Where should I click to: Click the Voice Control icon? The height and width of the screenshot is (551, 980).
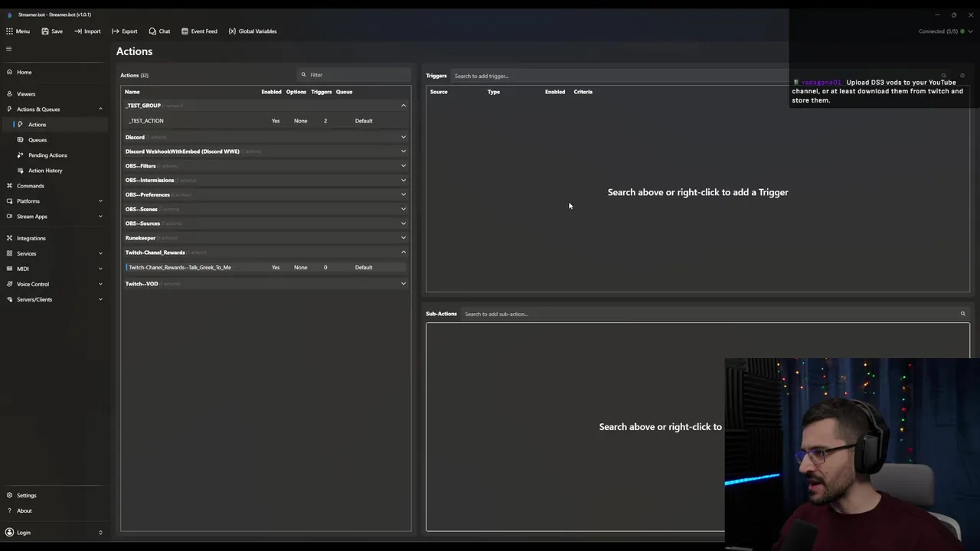point(9,284)
